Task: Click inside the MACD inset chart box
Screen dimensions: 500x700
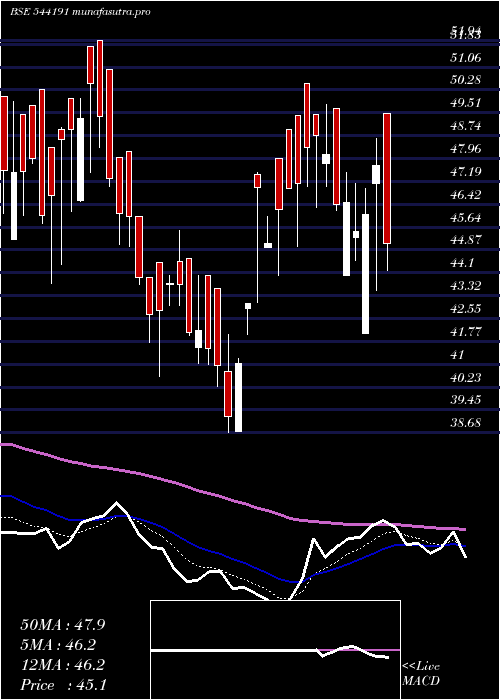Action: coord(275,650)
